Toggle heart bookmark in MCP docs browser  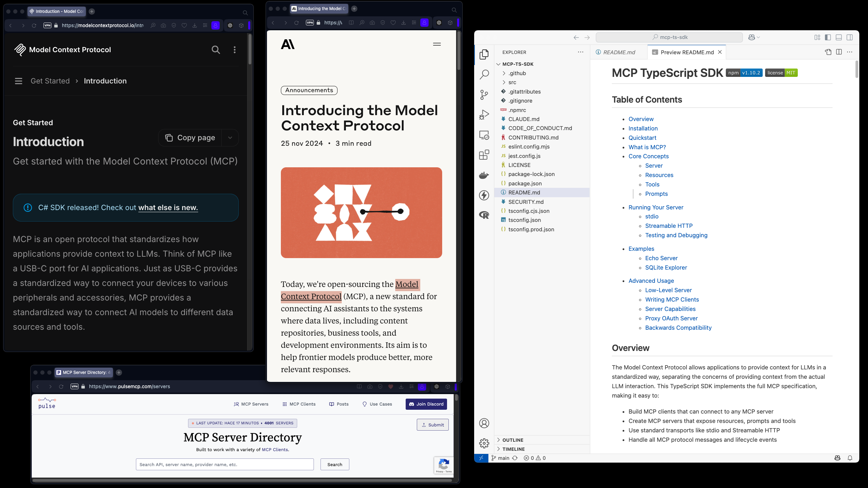tap(184, 25)
